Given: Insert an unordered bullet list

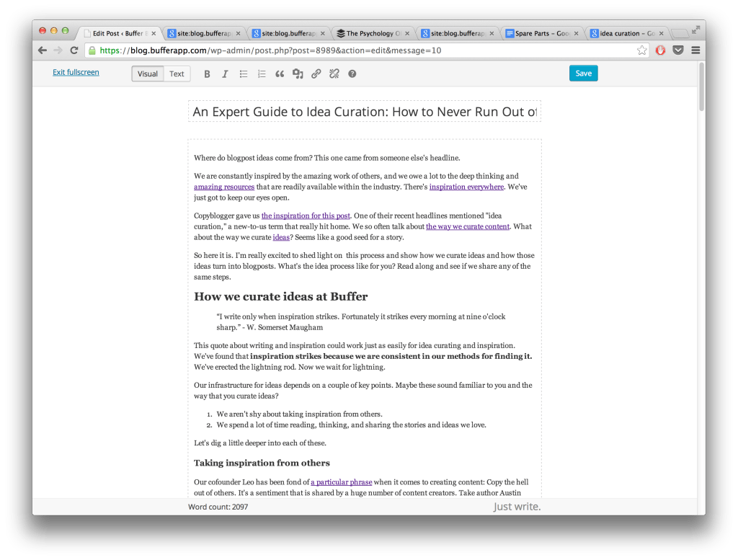Looking at the screenshot, I should pos(243,73).
